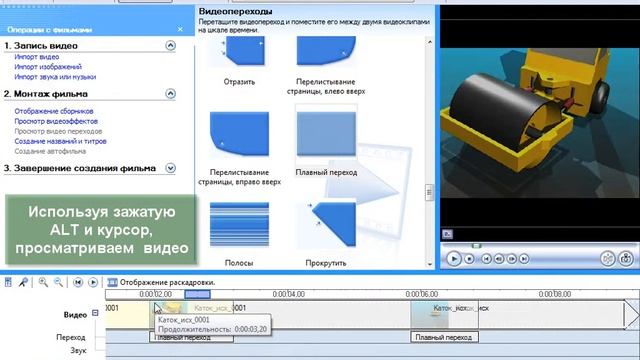The image size is (640, 360).
Task: Step to the previous frame in the preview
Action: [499, 259]
